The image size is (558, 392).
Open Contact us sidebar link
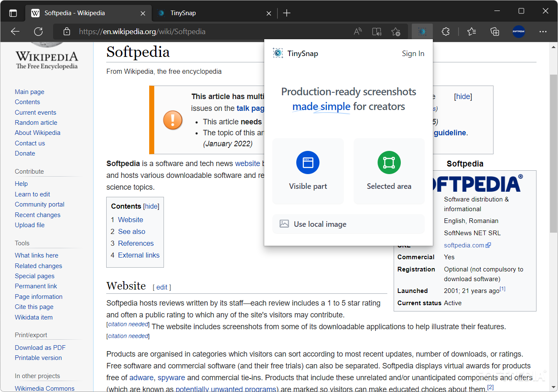point(30,143)
